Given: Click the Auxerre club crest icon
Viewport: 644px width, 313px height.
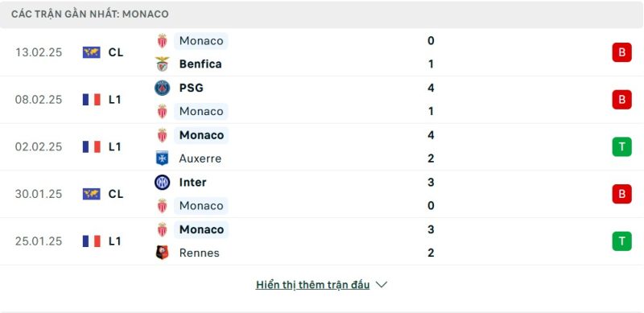Looking at the screenshot, I should [x=163, y=159].
